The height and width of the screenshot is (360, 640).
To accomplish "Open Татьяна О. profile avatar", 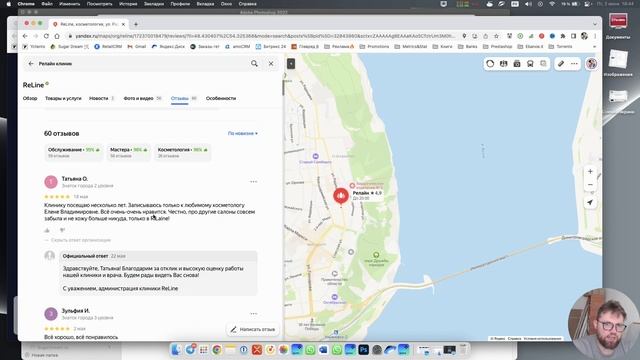I will coord(51,182).
